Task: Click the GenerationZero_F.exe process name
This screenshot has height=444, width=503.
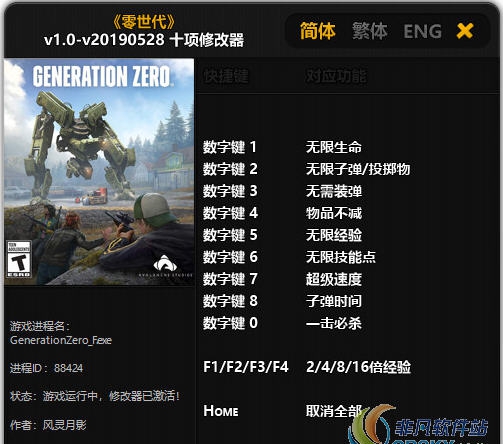Action: (61, 340)
